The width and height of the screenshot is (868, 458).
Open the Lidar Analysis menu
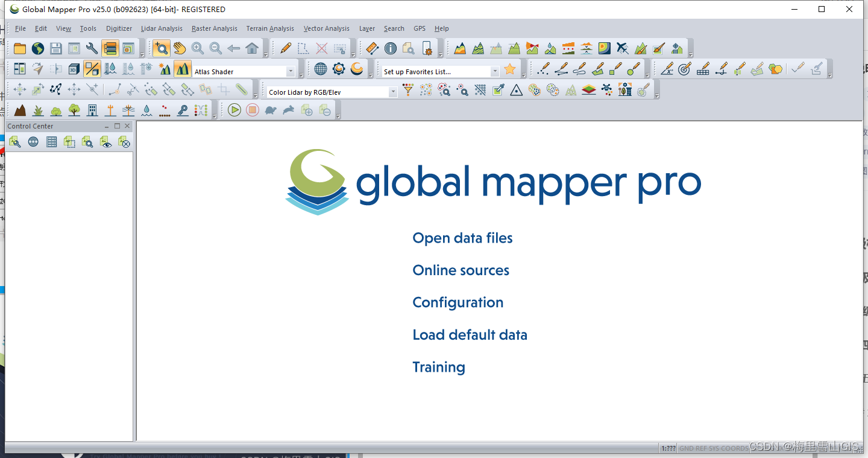(x=162, y=28)
